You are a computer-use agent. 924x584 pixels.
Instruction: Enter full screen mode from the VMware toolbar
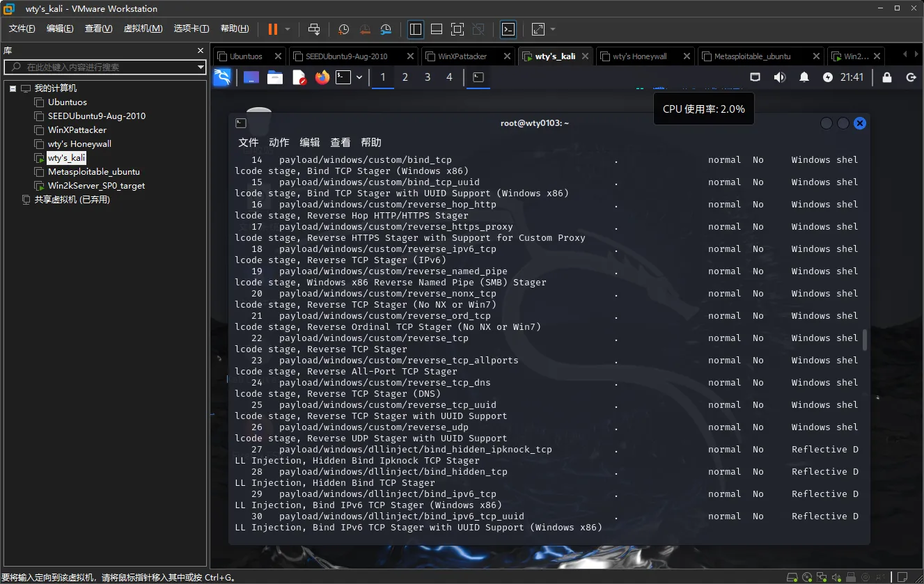point(457,29)
